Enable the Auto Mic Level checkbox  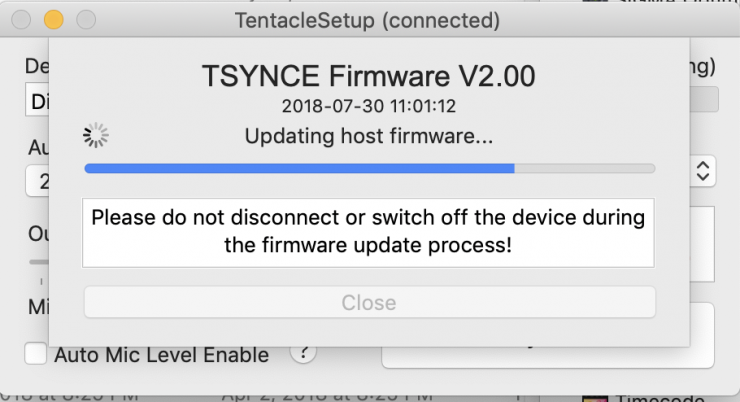coord(35,354)
